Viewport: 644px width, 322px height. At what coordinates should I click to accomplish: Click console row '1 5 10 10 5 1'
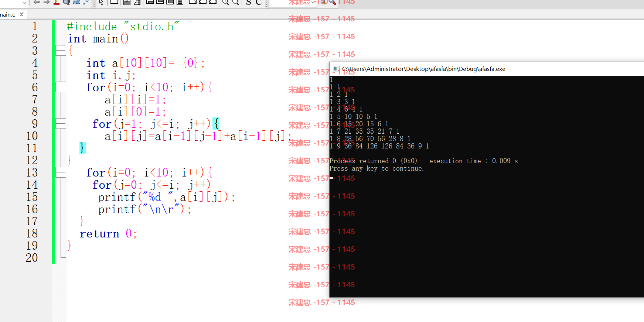pyautogui.click(x=354, y=116)
